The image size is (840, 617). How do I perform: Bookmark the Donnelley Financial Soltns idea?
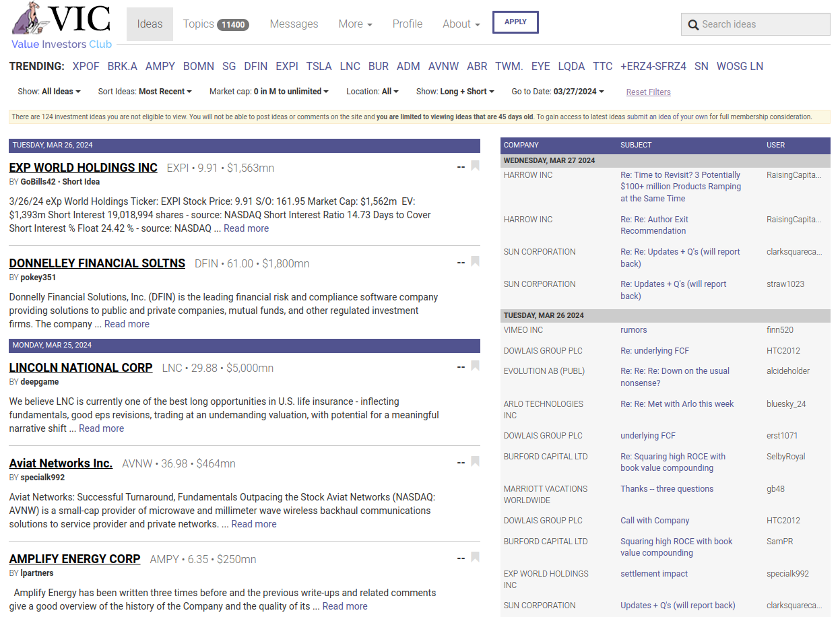(475, 261)
